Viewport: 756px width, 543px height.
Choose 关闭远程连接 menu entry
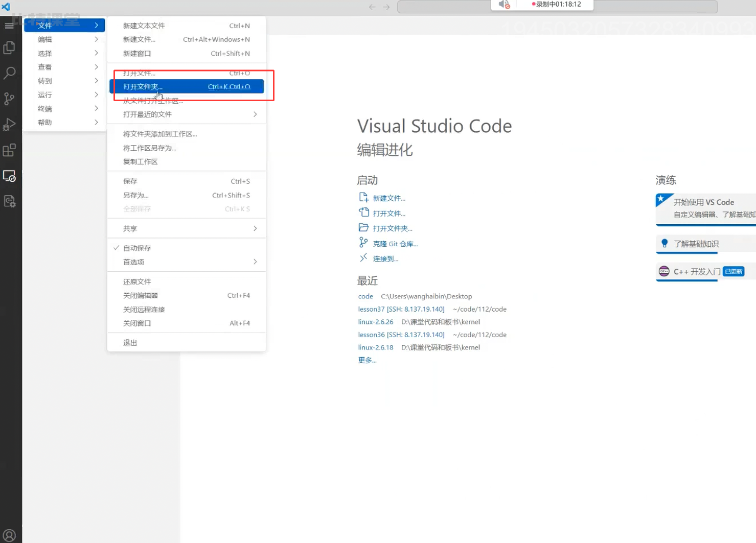coord(187,310)
